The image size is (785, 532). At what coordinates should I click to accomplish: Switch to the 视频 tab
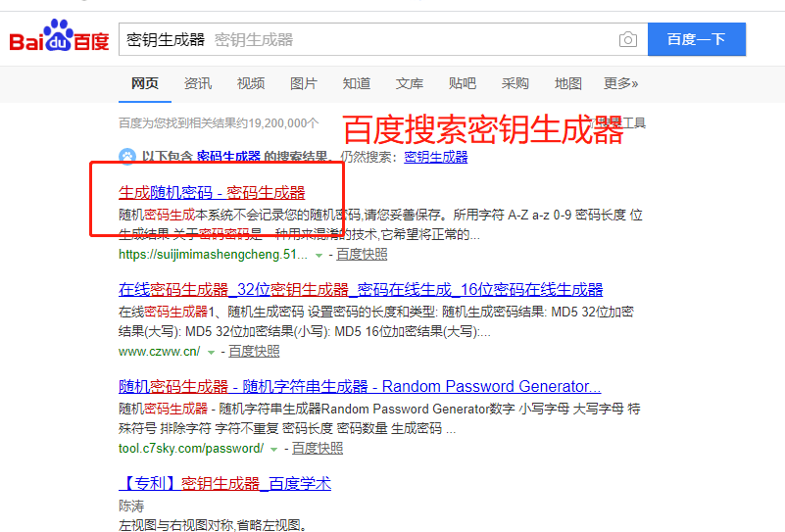251,83
